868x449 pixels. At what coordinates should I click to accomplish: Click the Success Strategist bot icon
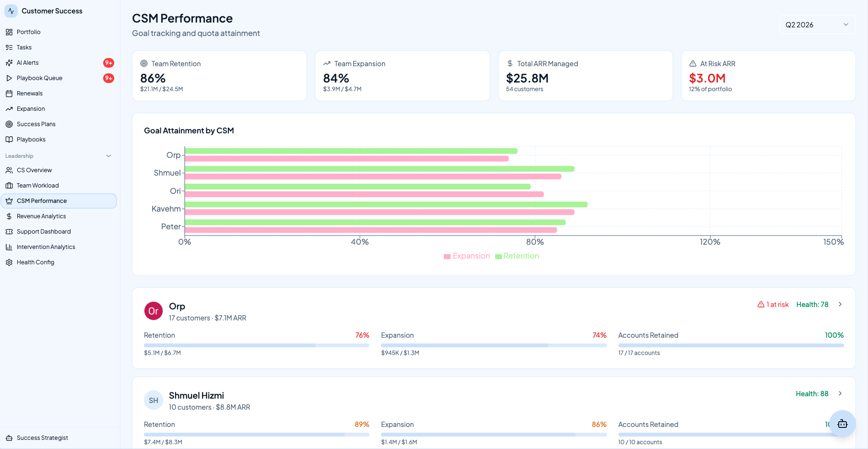pos(9,438)
